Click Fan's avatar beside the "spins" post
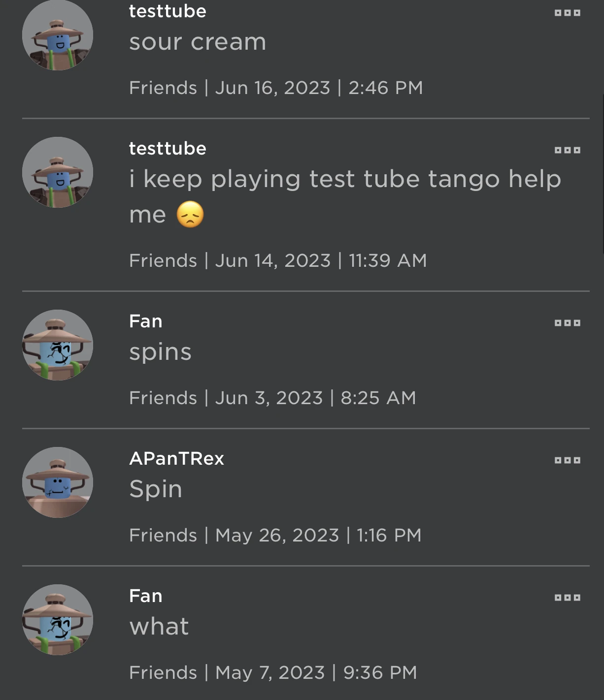Viewport: 604px width, 700px height. 58,345
